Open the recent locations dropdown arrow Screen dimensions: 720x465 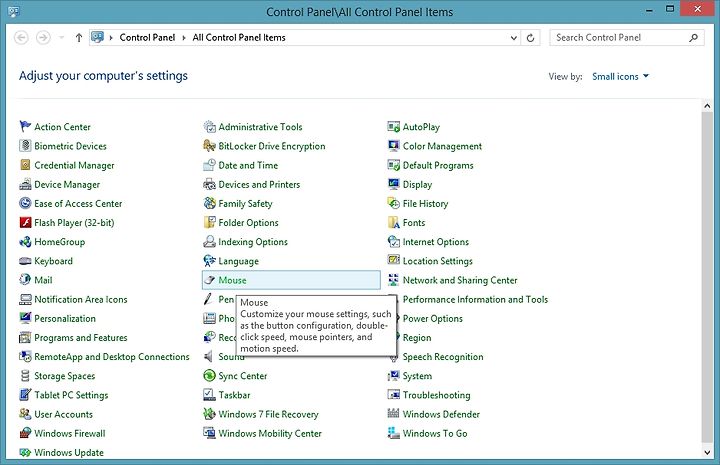[x=62, y=38]
